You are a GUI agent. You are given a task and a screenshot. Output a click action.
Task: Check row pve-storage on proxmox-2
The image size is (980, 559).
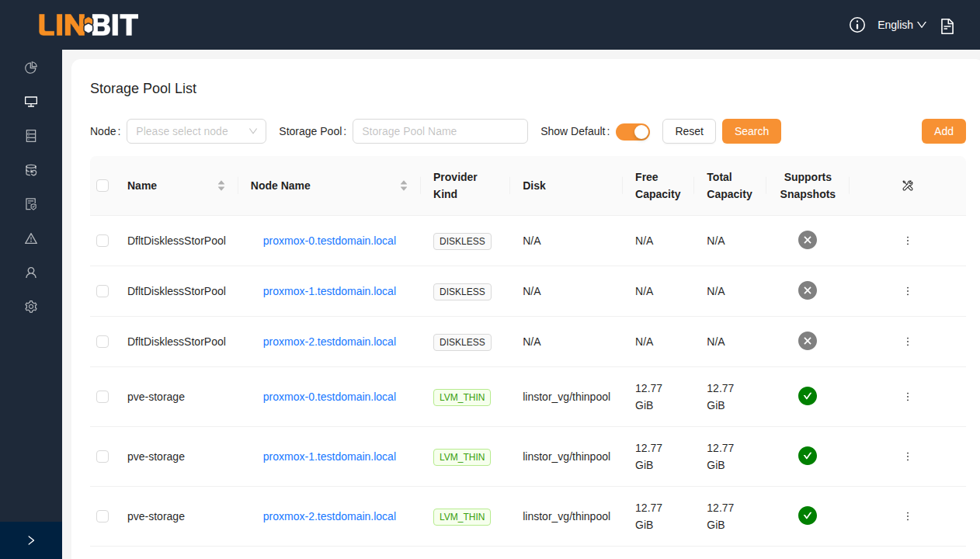[103, 516]
